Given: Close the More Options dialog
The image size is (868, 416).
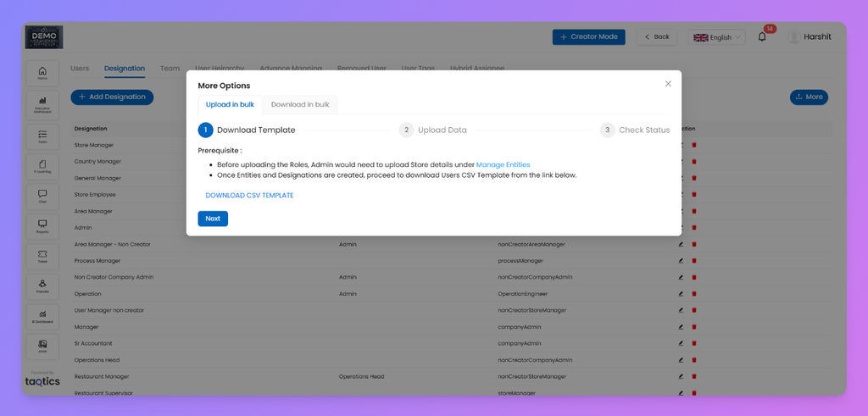Looking at the screenshot, I should point(668,84).
